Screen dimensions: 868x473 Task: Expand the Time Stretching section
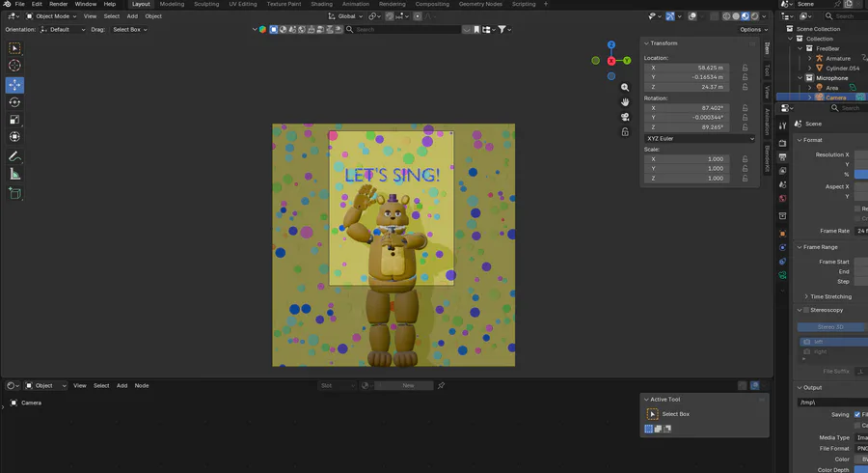pyautogui.click(x=829, y=296)
